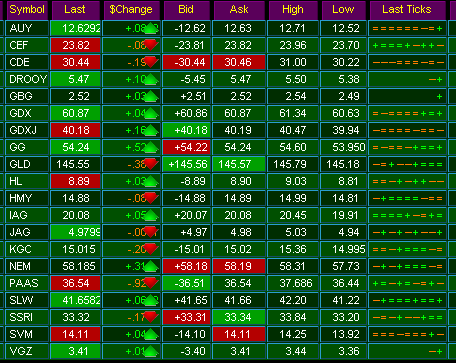Select the KGC symbol cell

coord(27,249)
